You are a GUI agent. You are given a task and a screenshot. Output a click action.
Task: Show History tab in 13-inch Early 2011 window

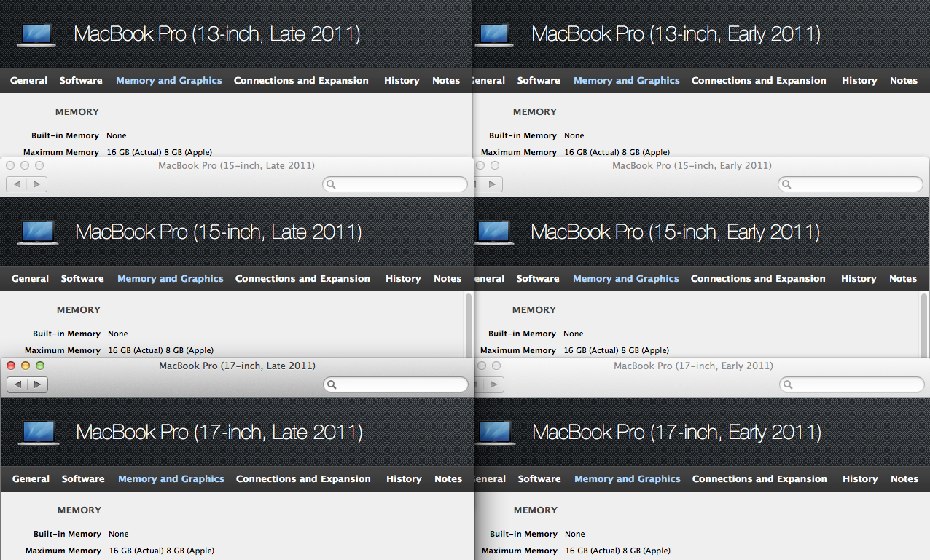859,81
